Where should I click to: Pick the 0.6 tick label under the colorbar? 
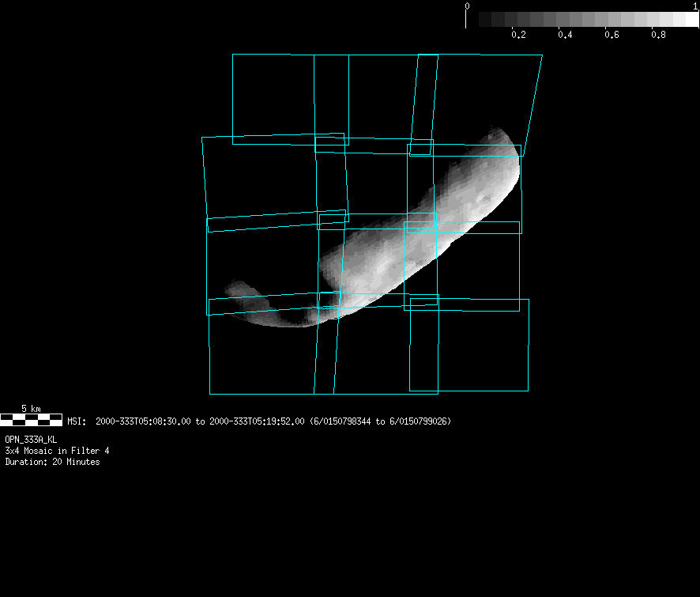pyautogui.click(x=612, y=36)
